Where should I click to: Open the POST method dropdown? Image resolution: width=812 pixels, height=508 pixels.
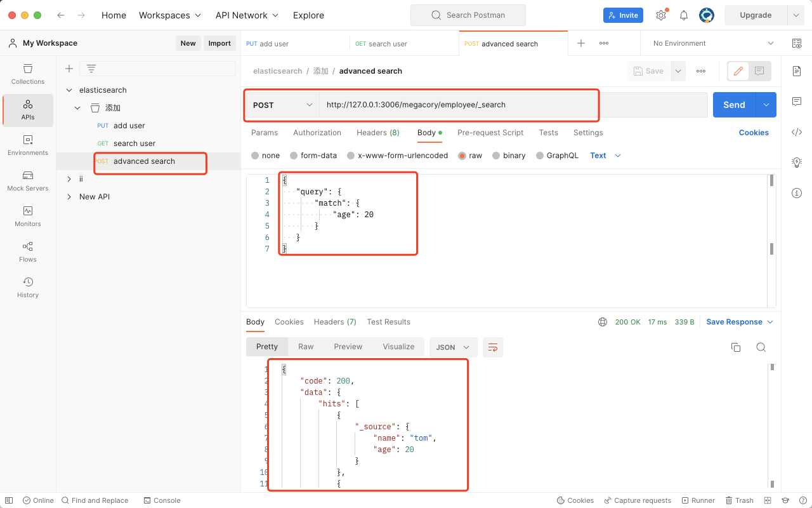click(x=281, y=104)
